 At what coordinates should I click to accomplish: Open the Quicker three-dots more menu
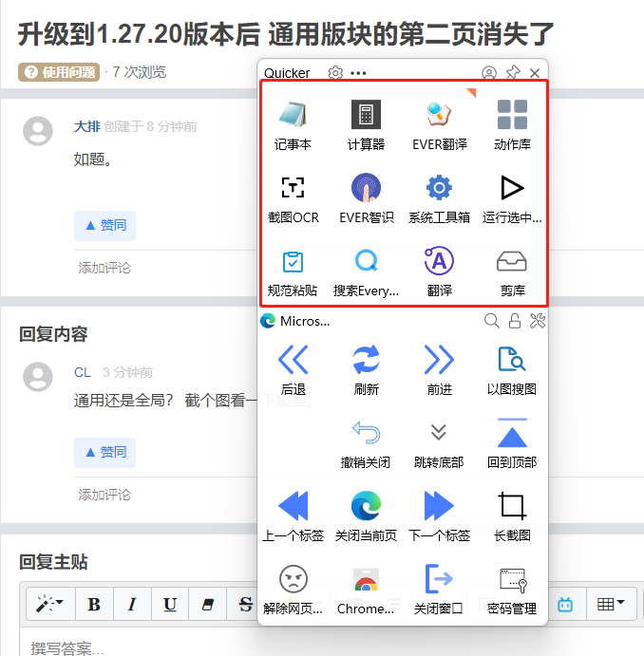point(358,73)
